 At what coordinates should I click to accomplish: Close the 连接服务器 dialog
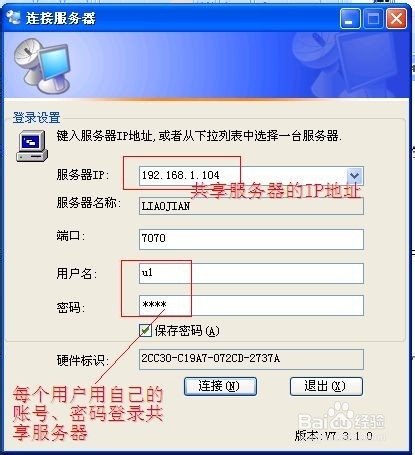[x=396, y=18]
